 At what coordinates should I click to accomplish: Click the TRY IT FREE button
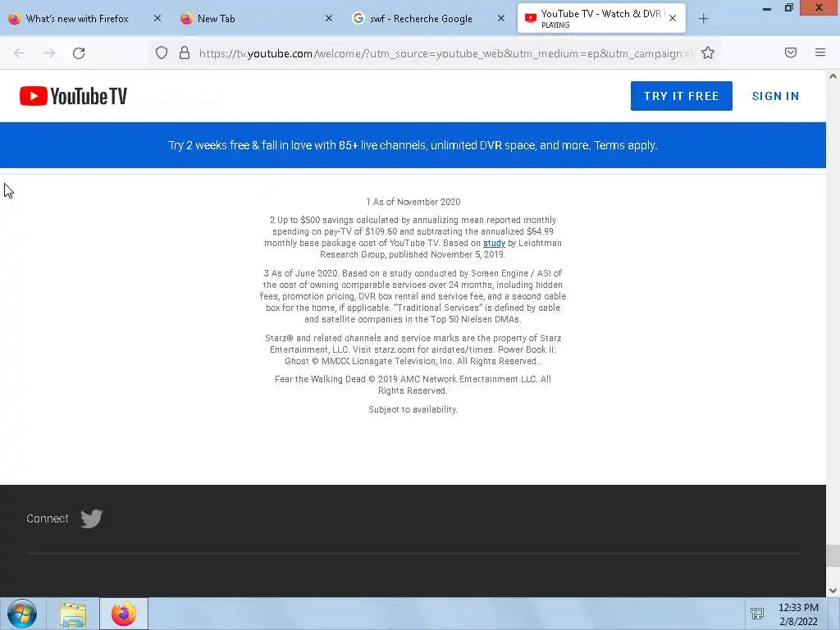click(x=682, y=96)
